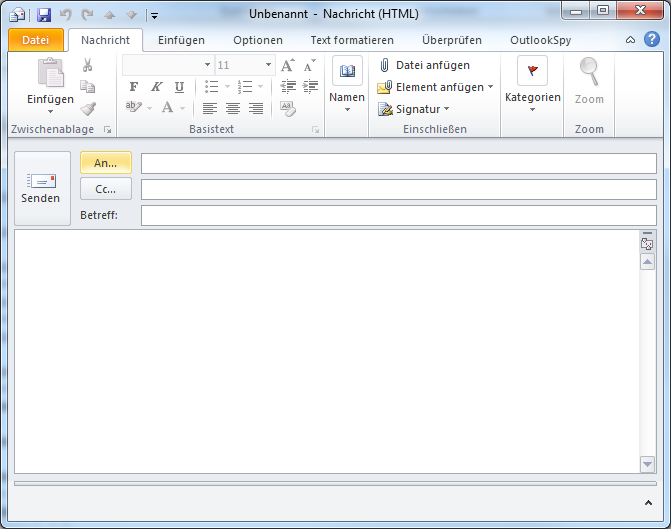The height and width of the screenshot is (529, 671).
Task: Apply font color with the A button
Action: [167, 107]
